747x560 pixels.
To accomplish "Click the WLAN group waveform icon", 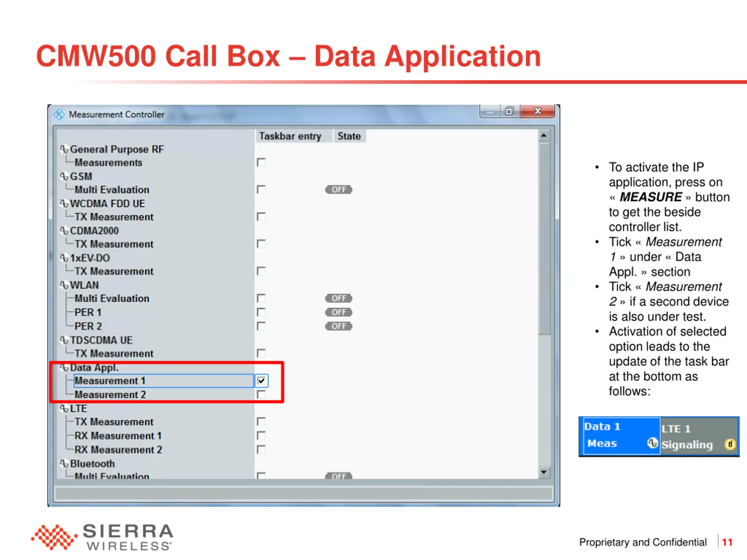I will coord(64,285).
